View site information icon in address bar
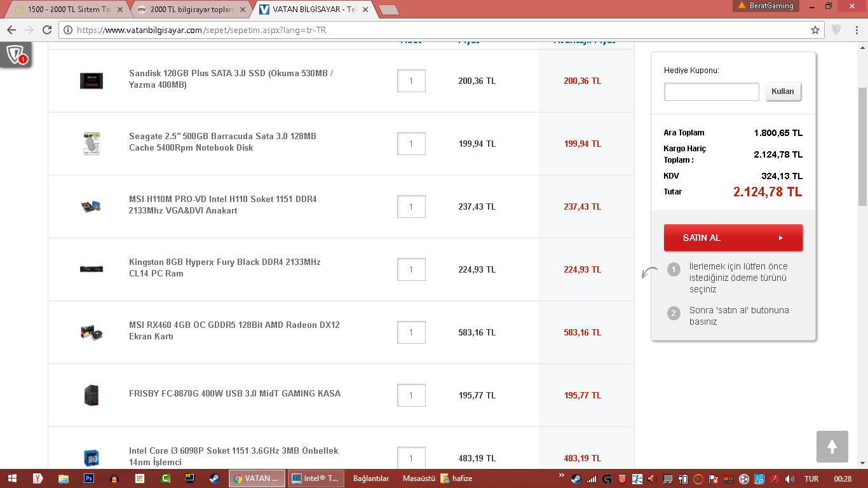The height and width of the screenshot is (488, 868). point(69,30)
